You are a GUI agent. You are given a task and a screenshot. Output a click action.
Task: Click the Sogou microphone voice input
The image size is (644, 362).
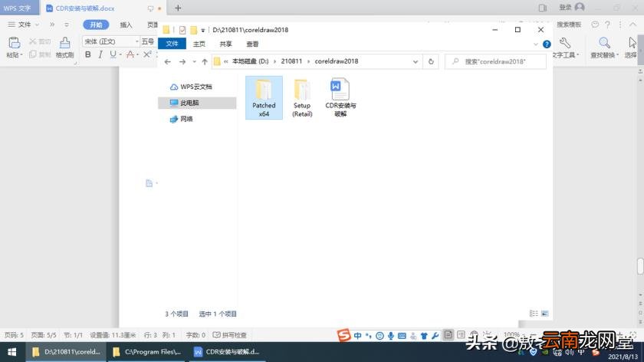390,336
